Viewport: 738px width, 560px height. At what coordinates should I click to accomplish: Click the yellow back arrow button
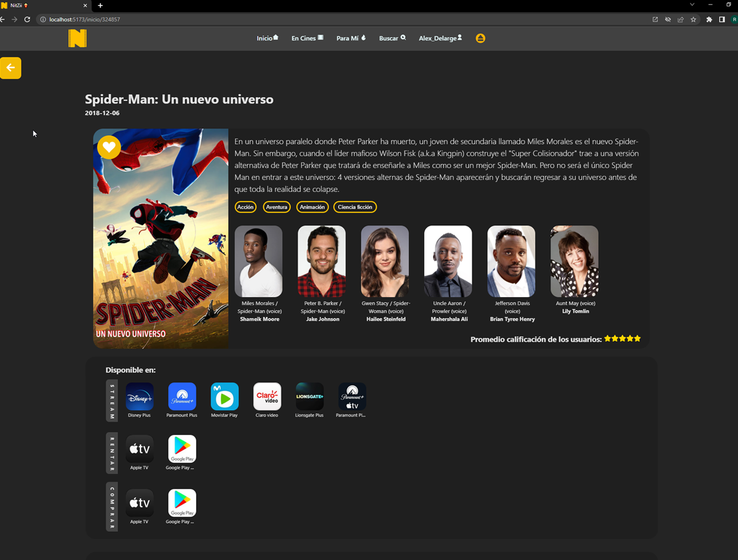pyautogui.click(x=10, y=68)
